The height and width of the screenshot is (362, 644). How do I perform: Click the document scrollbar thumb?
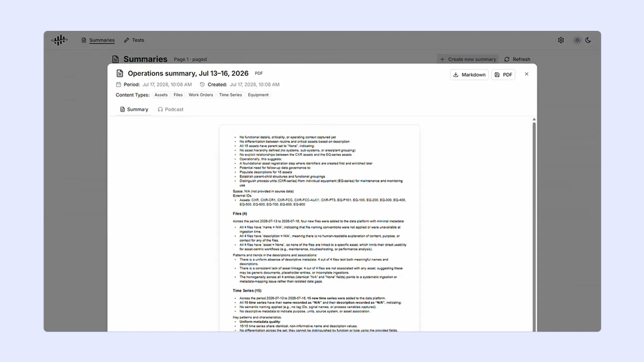click(x=534, y=227)
